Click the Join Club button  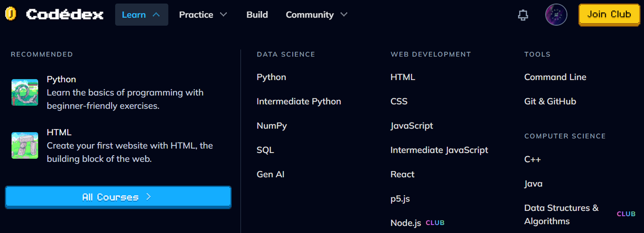point(609,15)
